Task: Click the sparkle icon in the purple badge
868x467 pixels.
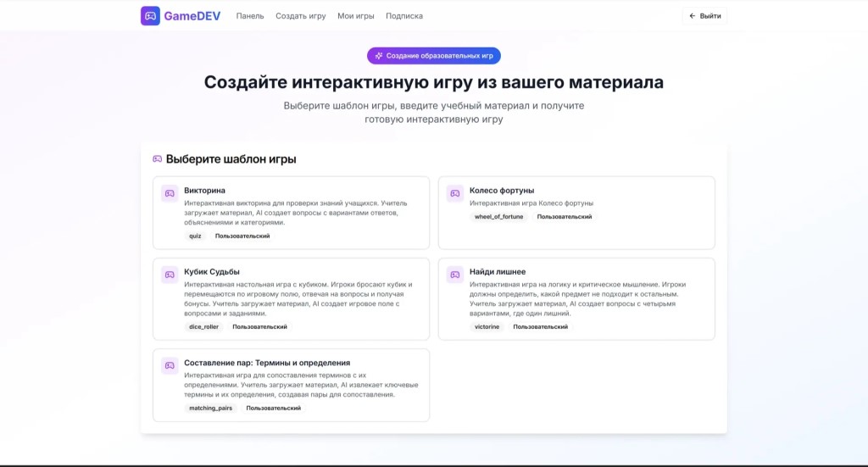Action: (x=378, y=56)
